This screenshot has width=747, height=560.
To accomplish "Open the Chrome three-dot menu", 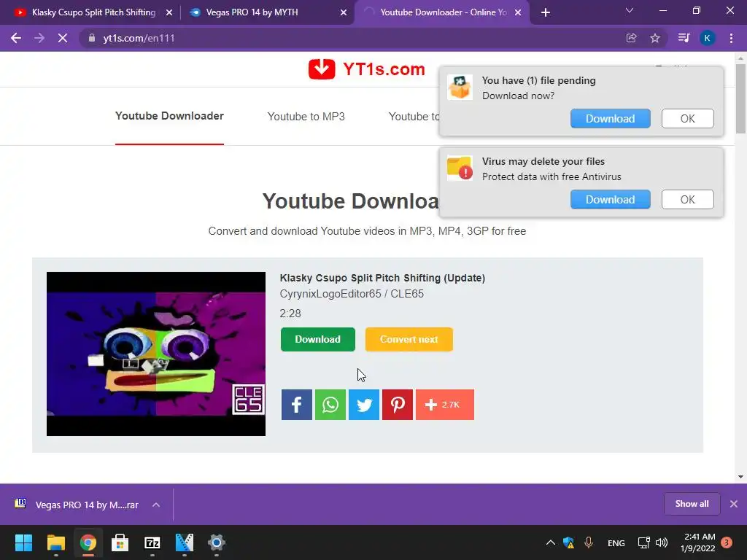I will point(731,38).
